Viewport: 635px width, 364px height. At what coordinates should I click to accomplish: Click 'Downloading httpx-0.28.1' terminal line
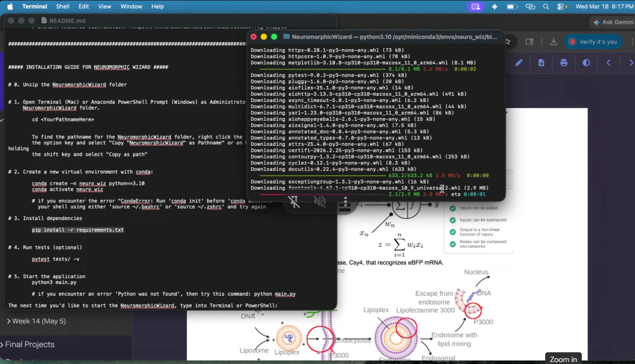(x=327, y=50)
